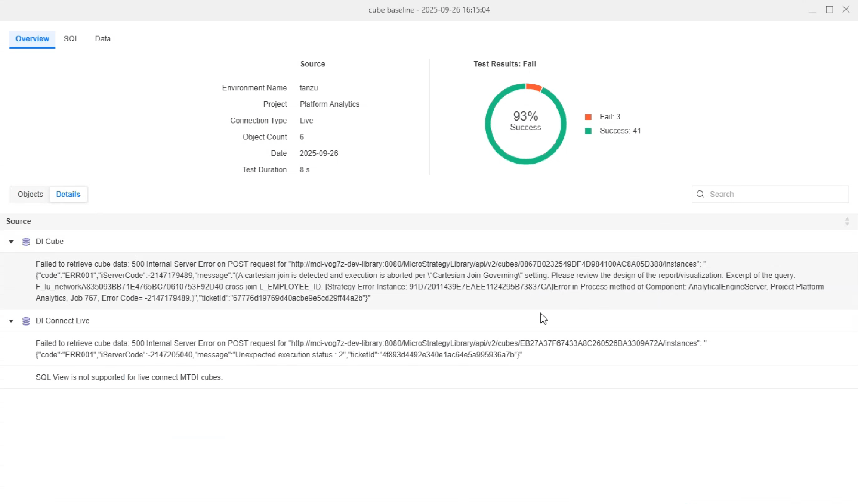Viewport: 858px width, 504px height.
Task: Focus the Search input field
Action: coord(775,194)
